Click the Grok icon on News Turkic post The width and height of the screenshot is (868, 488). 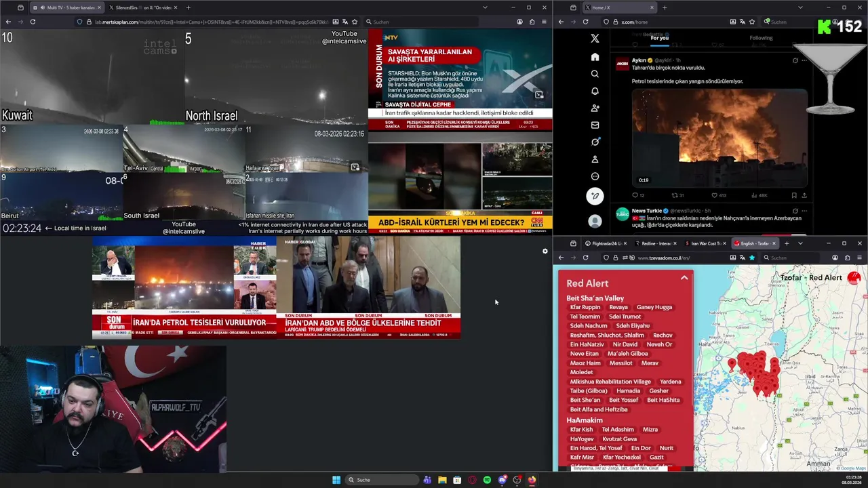click(x=795, y=211)
